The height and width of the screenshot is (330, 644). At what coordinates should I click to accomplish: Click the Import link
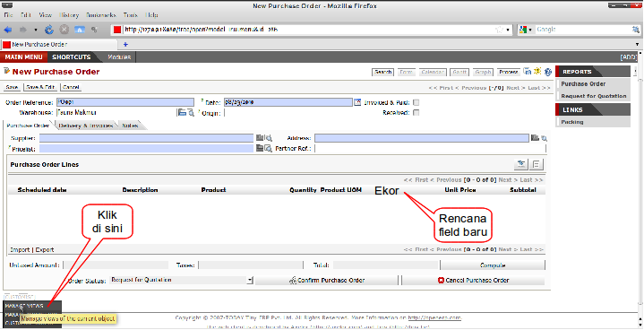pyautogui.click(x=20, y=249)
